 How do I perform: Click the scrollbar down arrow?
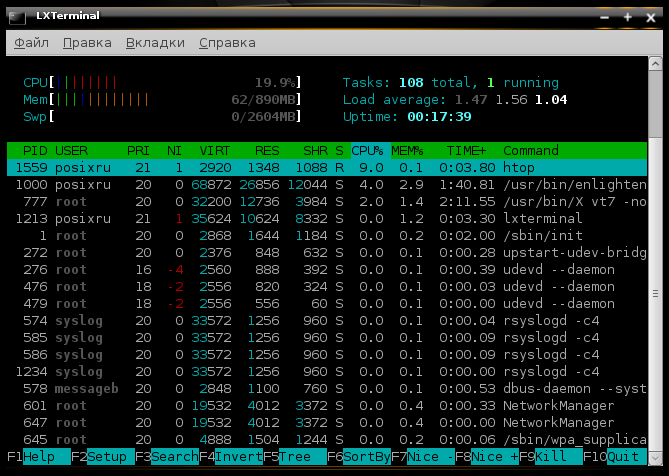655,458
